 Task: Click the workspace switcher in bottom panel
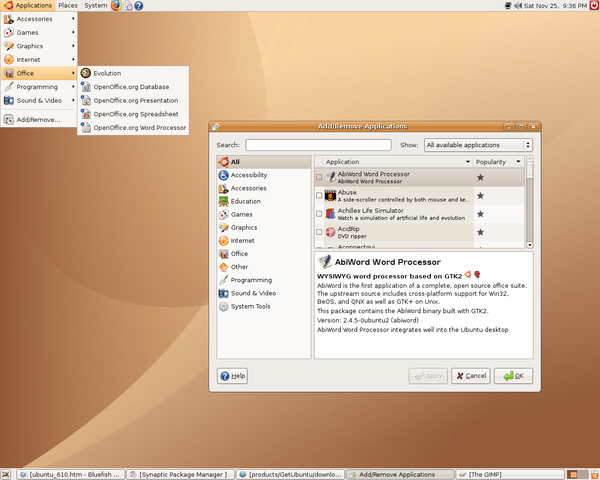tap(577, 475)
